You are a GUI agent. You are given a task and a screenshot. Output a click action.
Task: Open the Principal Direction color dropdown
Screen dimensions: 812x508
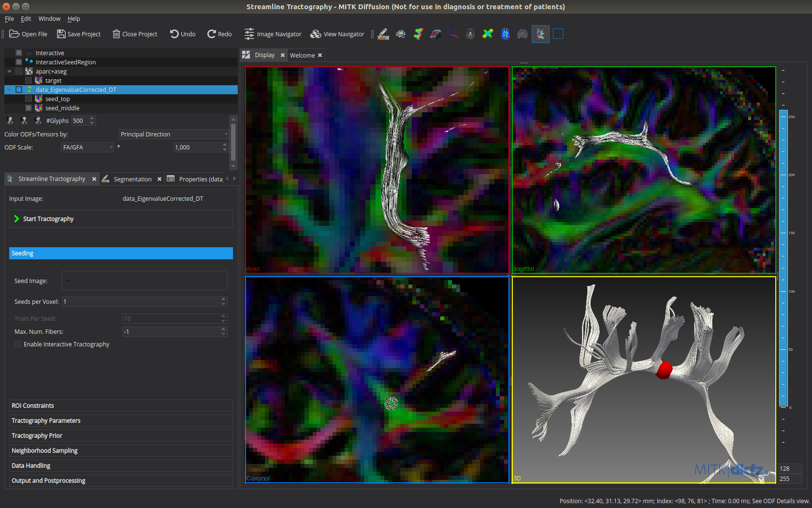click(x=174, y=134)
